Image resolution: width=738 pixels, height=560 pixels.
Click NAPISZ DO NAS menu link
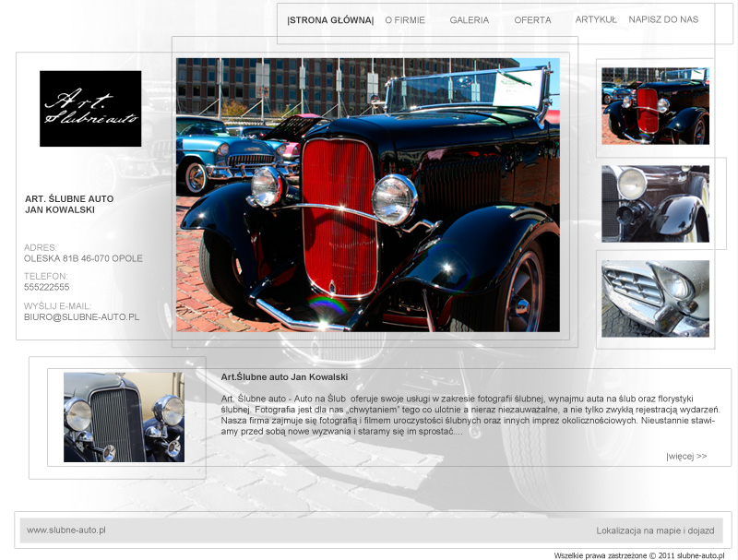tap(663, 19)
